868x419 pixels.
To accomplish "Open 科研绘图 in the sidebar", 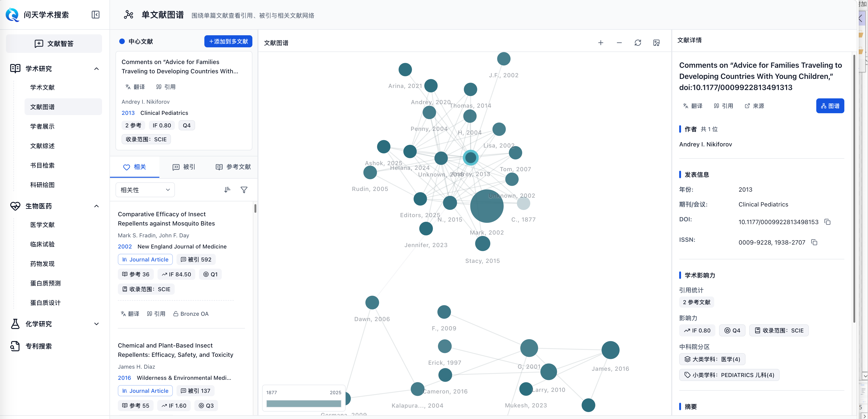I will click(x=42, y=185).
